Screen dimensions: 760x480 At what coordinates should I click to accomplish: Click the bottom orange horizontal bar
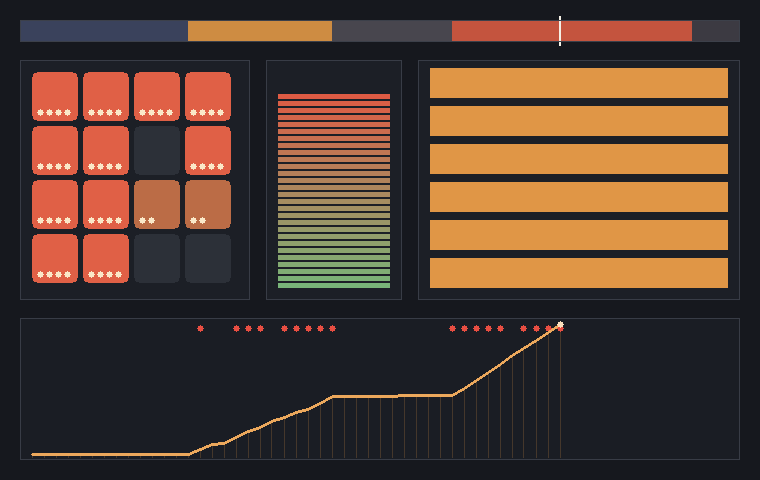(579, 273)
